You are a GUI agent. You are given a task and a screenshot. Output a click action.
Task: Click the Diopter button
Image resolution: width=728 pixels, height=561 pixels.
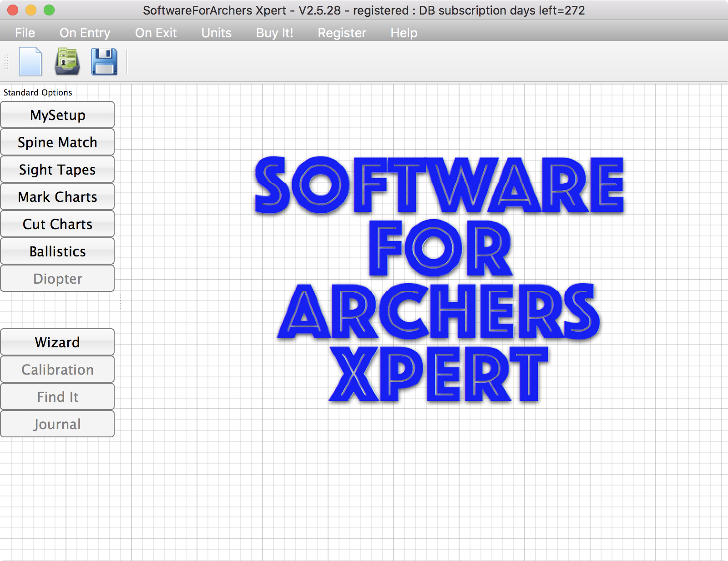tap(57, 278)
